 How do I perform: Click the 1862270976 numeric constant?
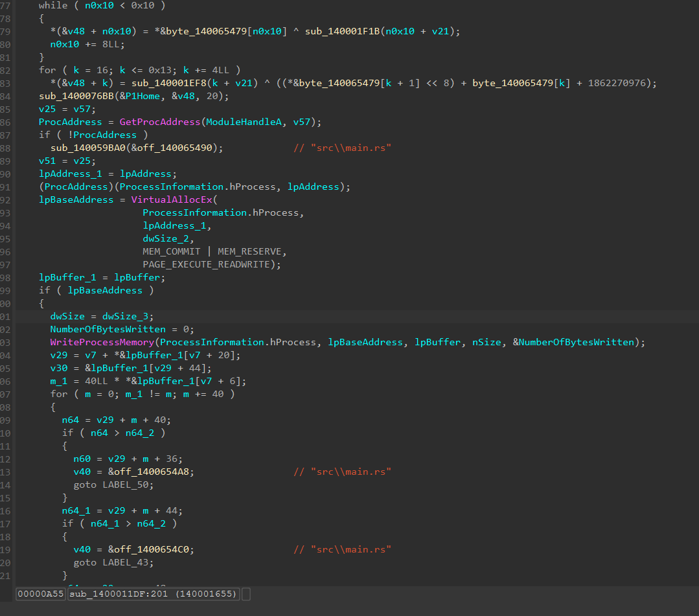617,83
